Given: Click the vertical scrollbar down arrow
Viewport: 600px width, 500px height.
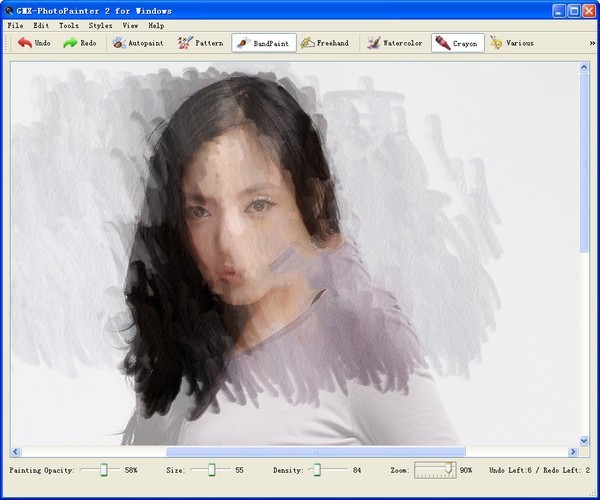Looking at the screenshot, I should coord(584,440).
